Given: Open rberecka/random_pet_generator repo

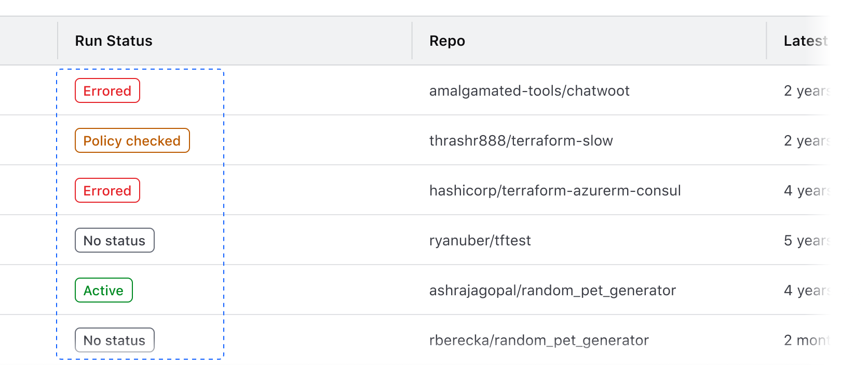Looking at the screenshot, I should coord(539,340).
